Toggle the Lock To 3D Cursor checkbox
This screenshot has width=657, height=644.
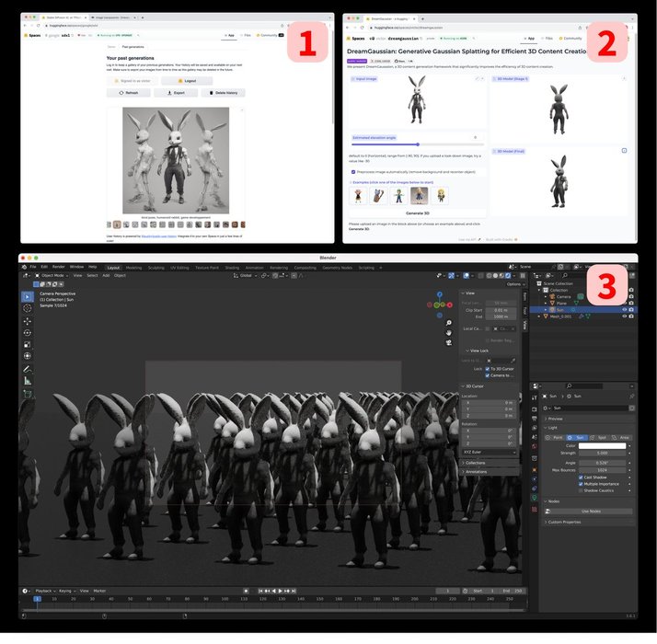click(488, 369)
